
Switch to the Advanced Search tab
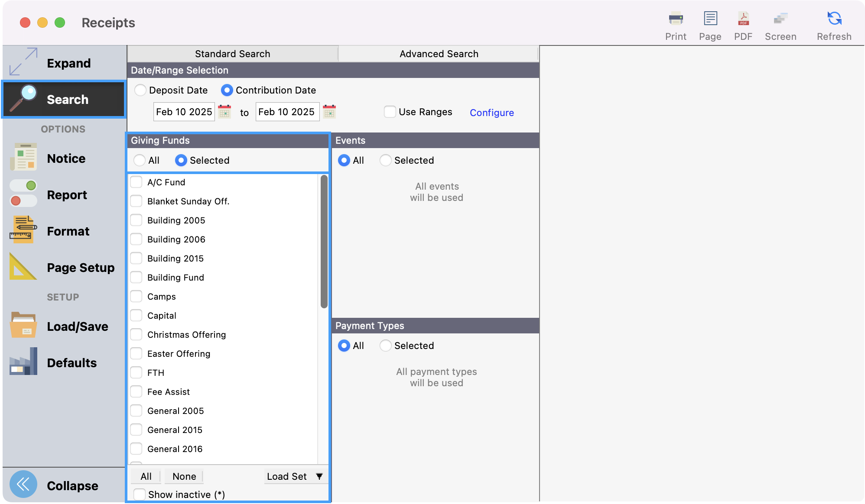(439, 54)
